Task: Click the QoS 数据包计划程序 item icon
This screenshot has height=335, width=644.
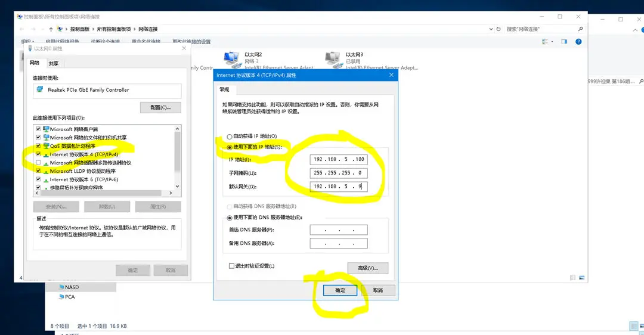Action: click(46, 145)
